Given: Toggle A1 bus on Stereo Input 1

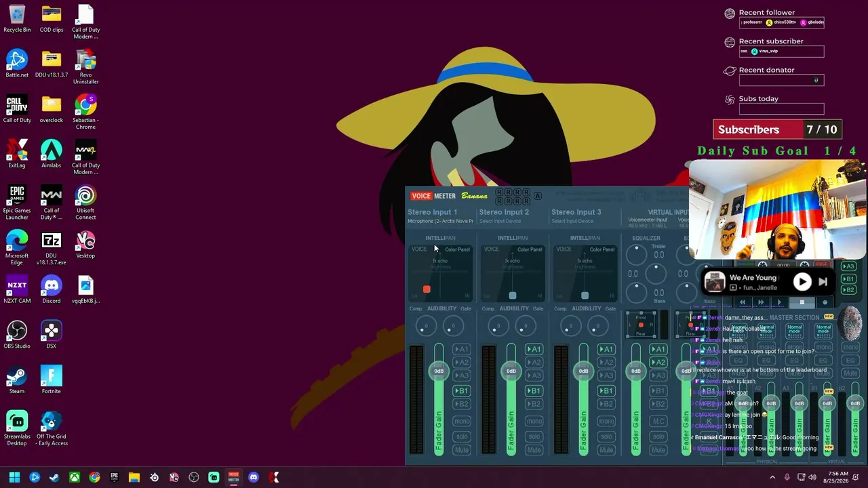Looking at the screenshot, I should [x=461, y=350].
